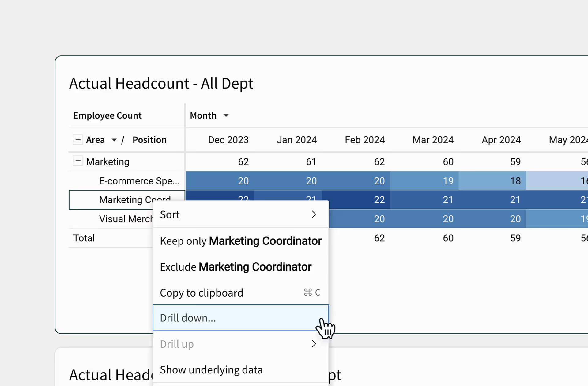Select the Visual Merchandiser row label
The width and height of the screenshot is (588, 386).
tap(126, 219)
